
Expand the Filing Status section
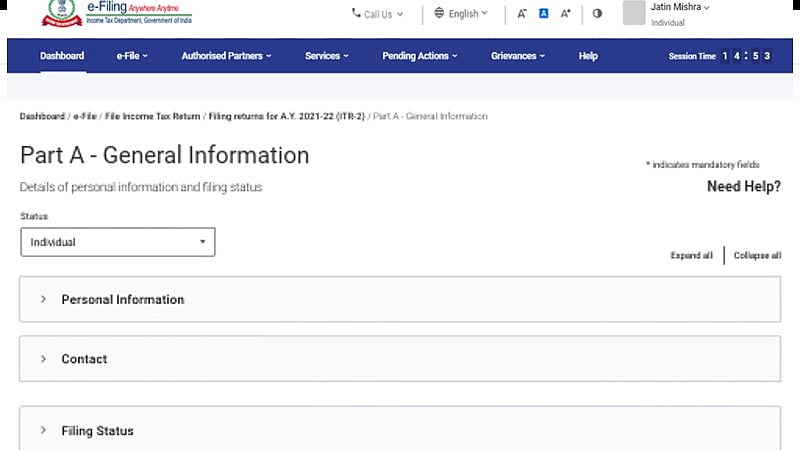point(97,431)
